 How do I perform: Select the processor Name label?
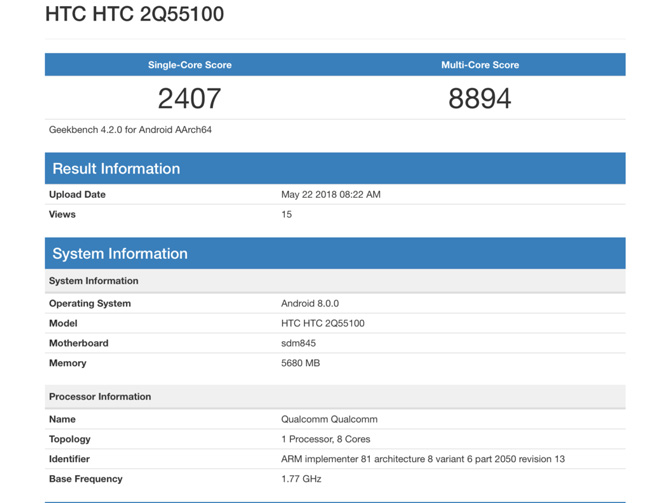click(62, 419)
